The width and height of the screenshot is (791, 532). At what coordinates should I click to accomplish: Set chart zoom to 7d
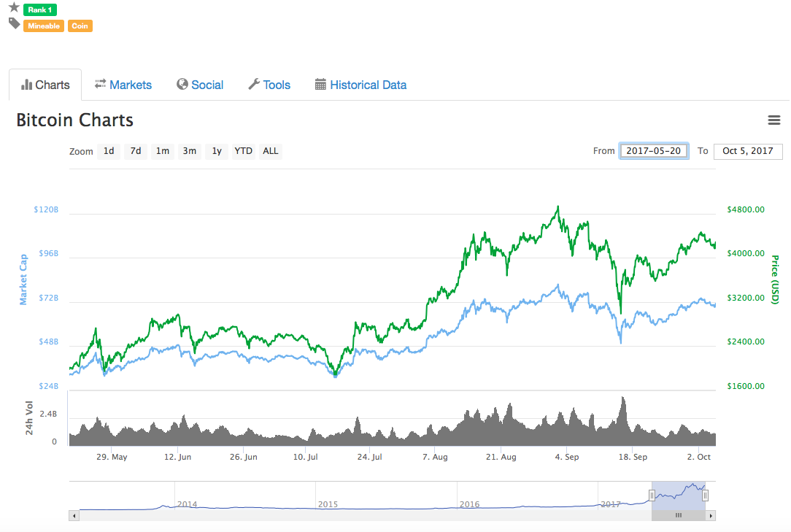[136, 151]
